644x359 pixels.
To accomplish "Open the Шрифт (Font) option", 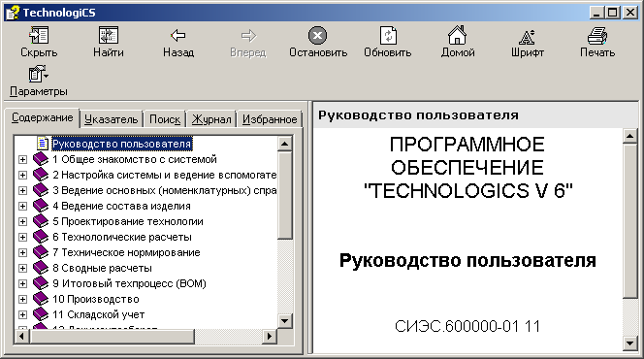I will 527,37.
